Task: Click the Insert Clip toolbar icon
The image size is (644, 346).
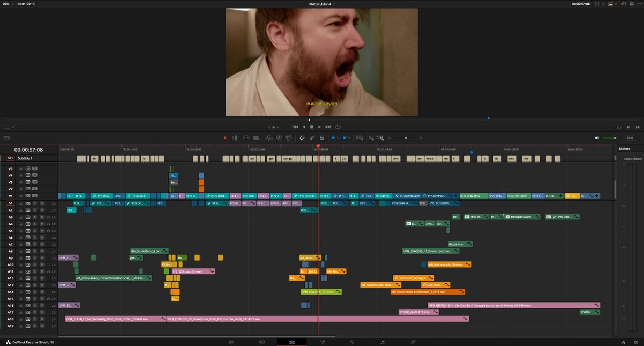Action: (x=269, y=138)
